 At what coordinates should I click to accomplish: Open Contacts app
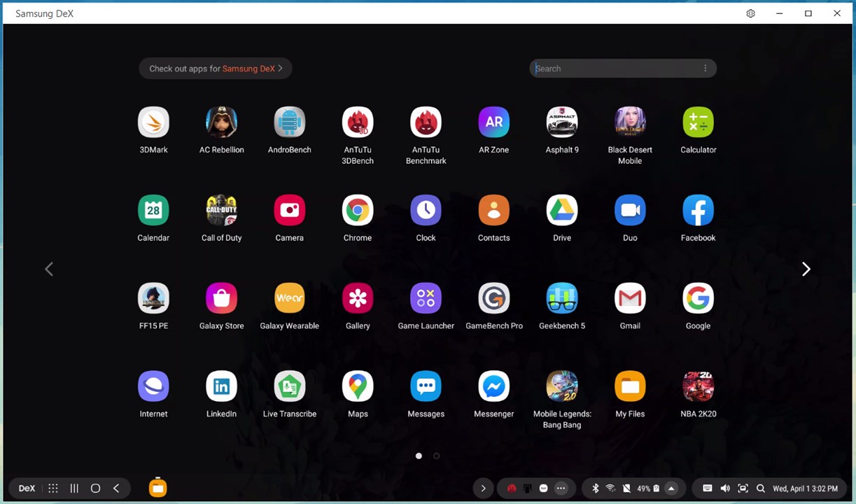[x=494, y=210]
